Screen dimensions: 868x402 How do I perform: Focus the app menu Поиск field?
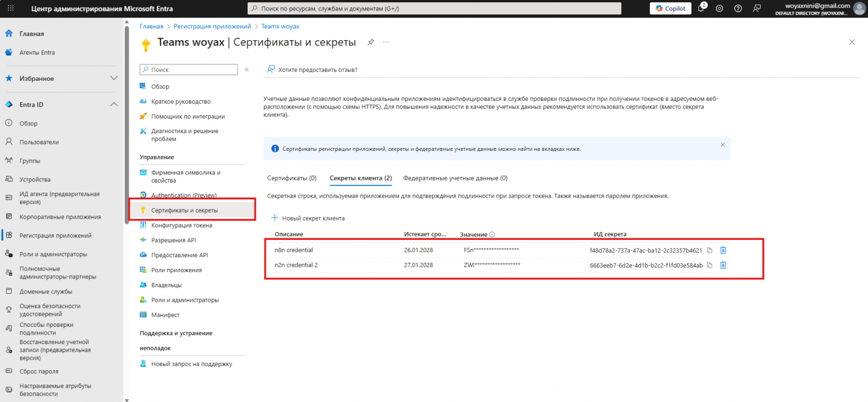pyautogui.click(x=189, y=70)
